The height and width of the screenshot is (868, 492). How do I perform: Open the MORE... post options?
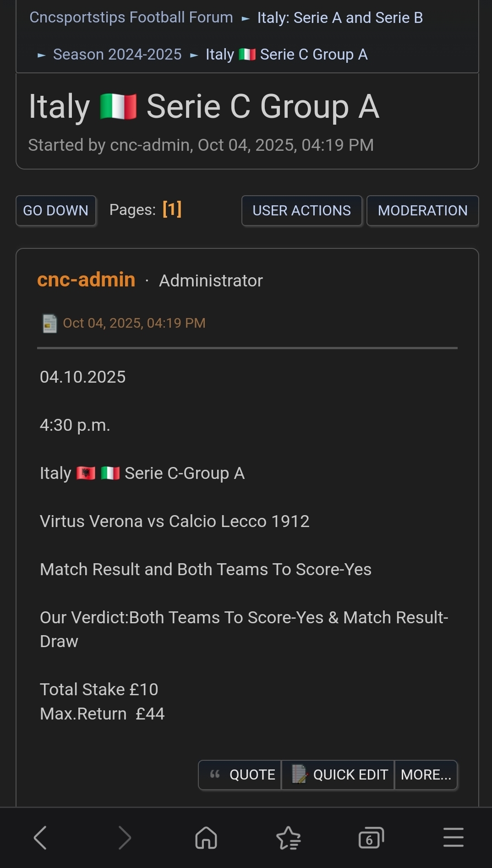[426, 775]
